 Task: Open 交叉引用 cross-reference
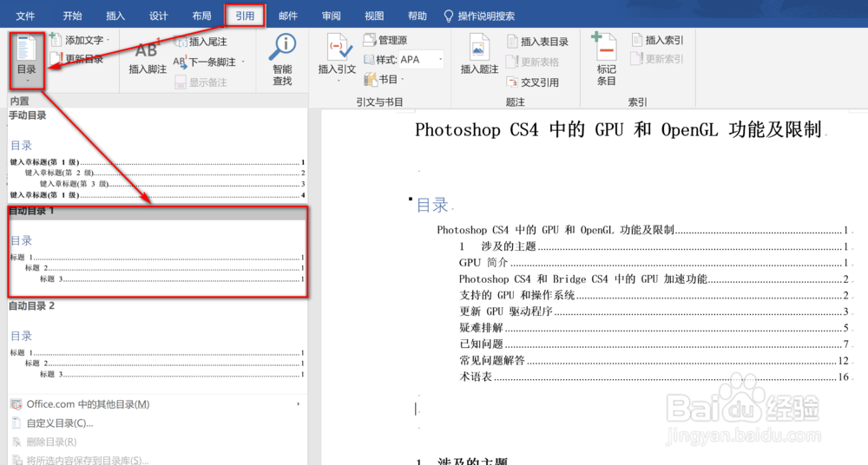533,82
